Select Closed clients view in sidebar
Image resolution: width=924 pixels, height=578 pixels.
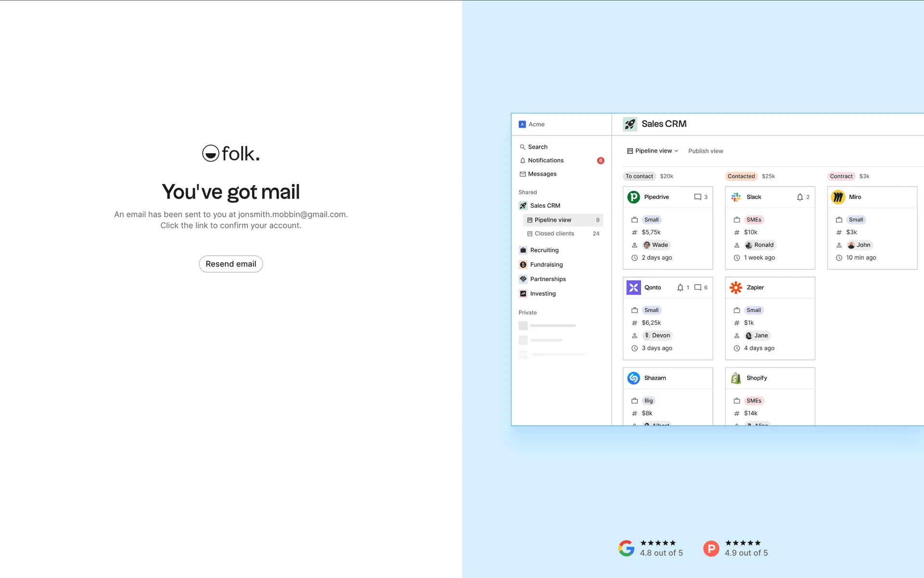554,234
